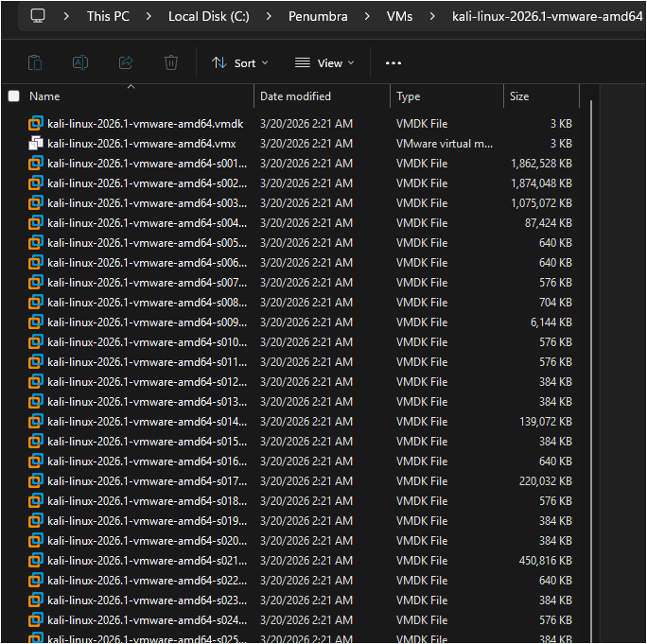Click the Delete trash can icon

click(x=171, y=63)
